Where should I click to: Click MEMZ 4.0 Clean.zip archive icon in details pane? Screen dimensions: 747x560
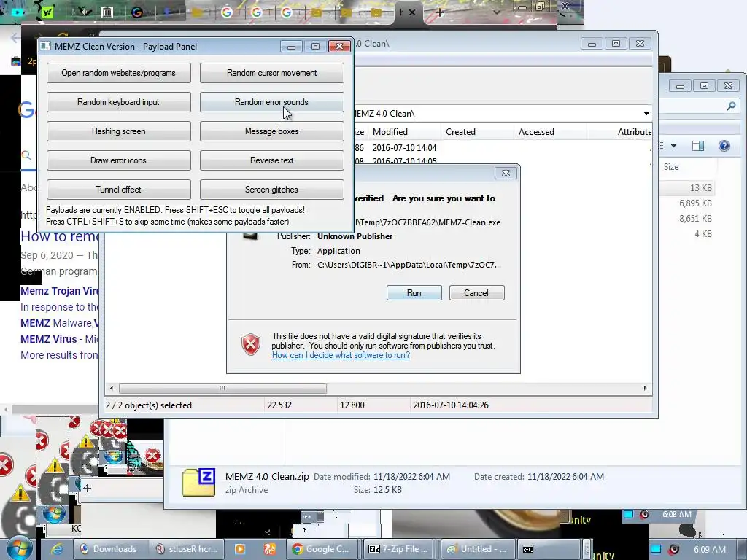click(198, 483)
